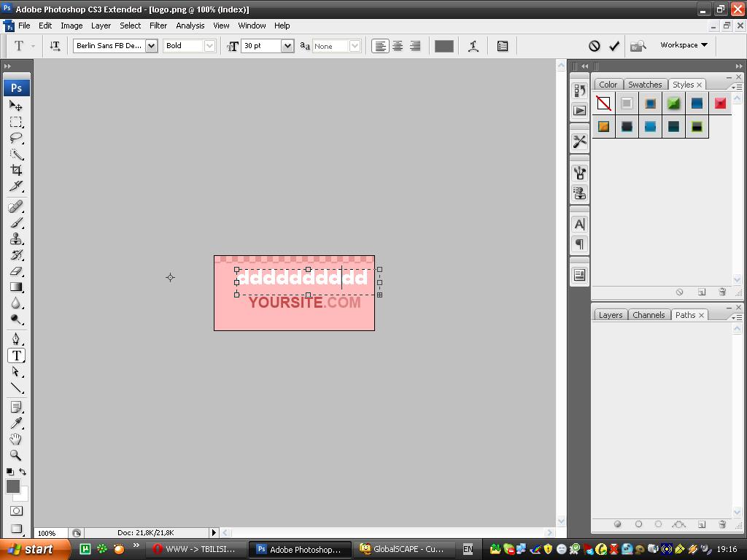The width and height of the screenshot is (747, 560).
Task: Open the Workspace dropdown menu
Action: point(684,45)
